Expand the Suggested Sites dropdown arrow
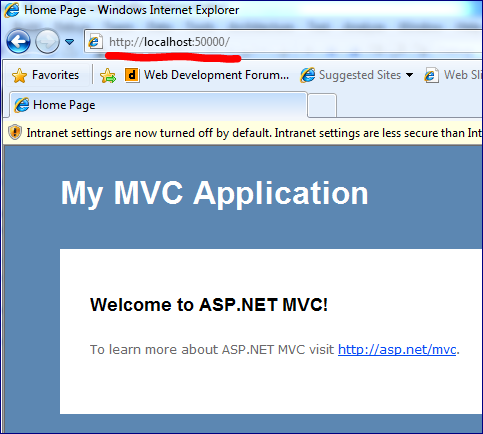Screen dimensions: 483x434 (x=410, y=75)
